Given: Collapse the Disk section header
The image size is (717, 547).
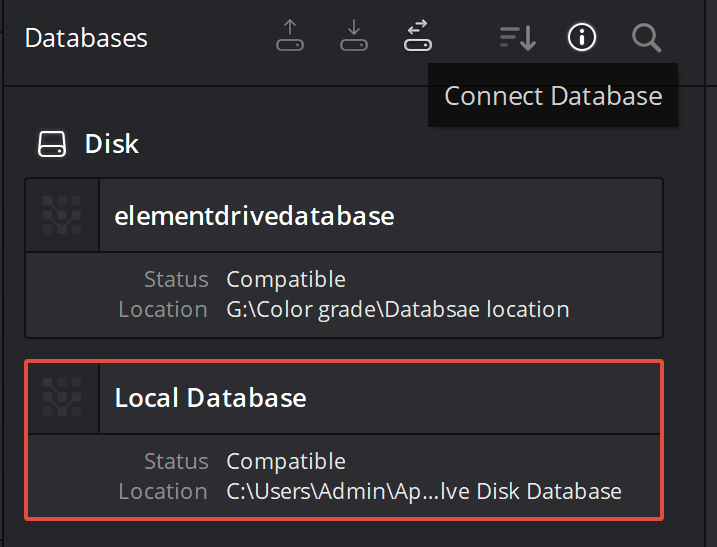Looking at the screenshot, I should tap(111, 144).
